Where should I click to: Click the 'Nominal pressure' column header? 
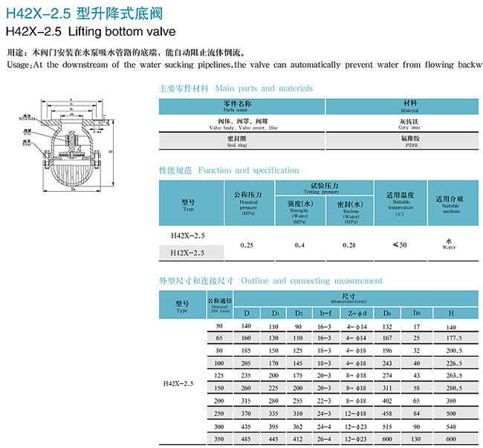[x=248, y=202]
